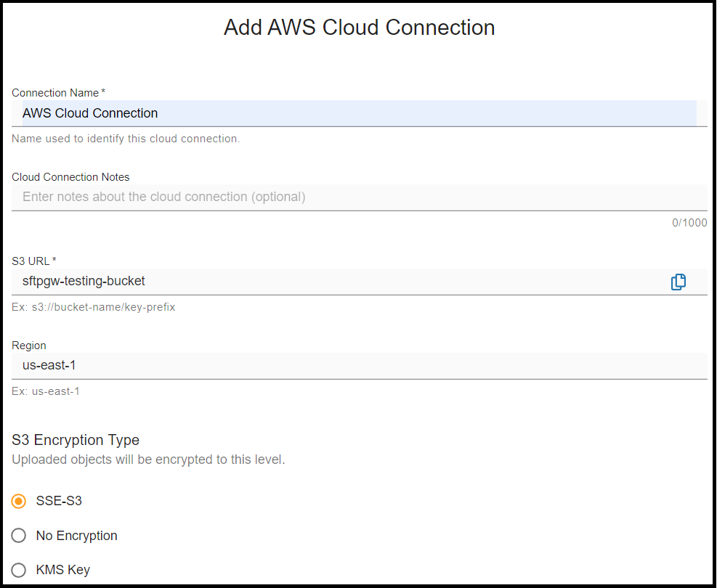This screenshot has height=588, width=717.
Task: Click the "Connection Name *" label
Action: click(59, 93)
